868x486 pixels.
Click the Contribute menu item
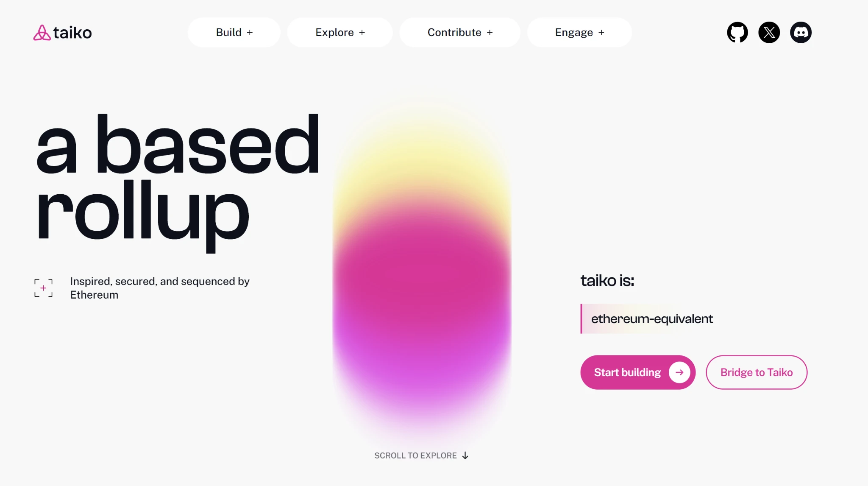pyautogui.click(x=460, y=32)
